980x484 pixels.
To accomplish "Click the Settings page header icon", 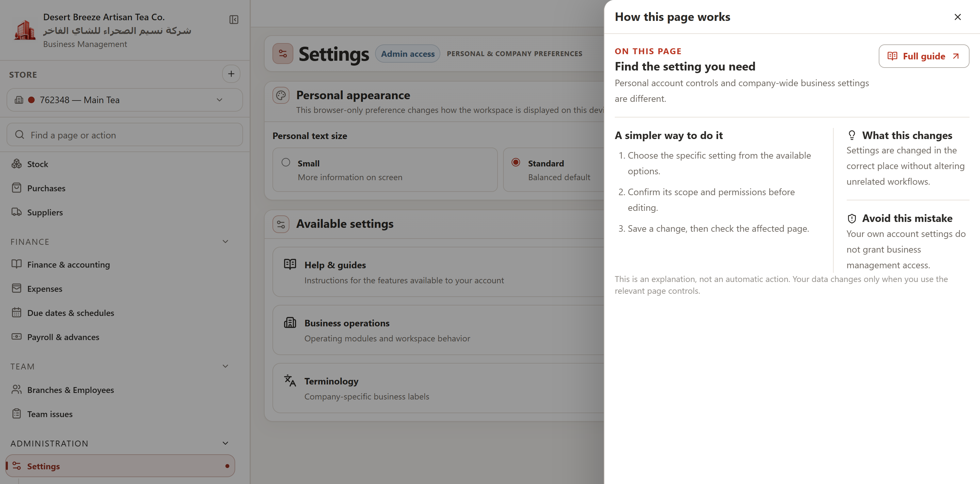I will pyautogui.click(x=283, y=54).
